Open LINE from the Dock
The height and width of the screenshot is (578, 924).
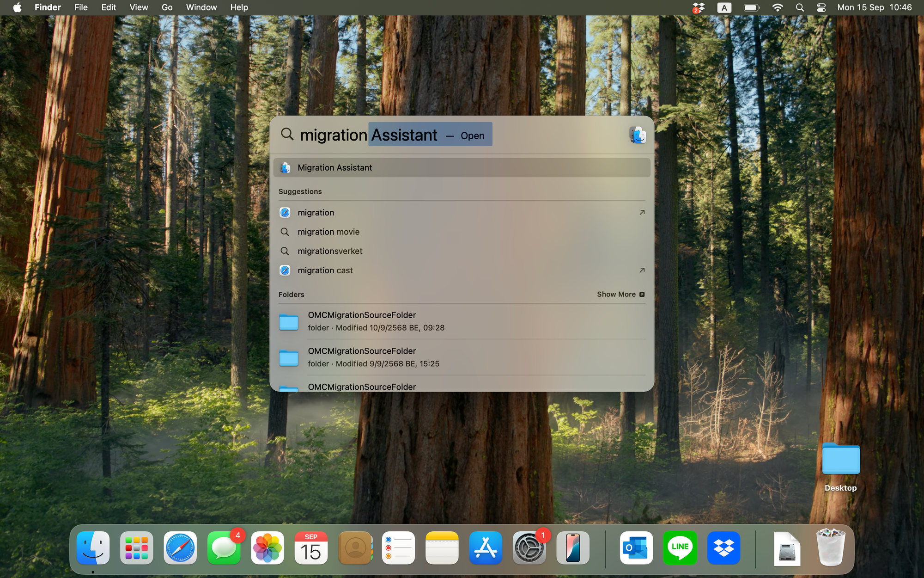680,548
